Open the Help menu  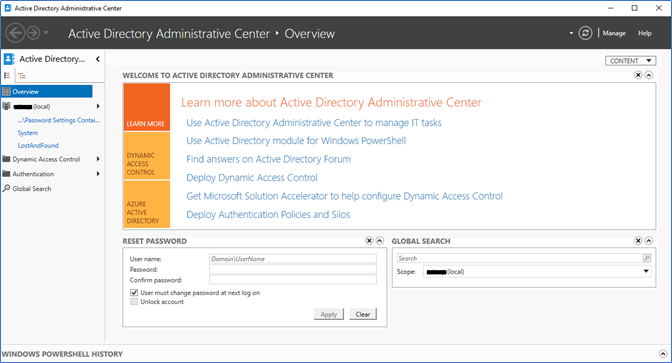tap(645, 33)
